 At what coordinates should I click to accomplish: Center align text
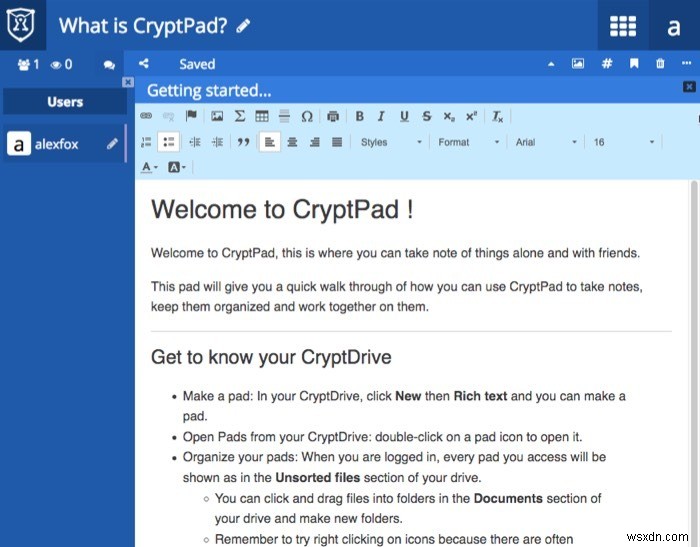[292, 142]
